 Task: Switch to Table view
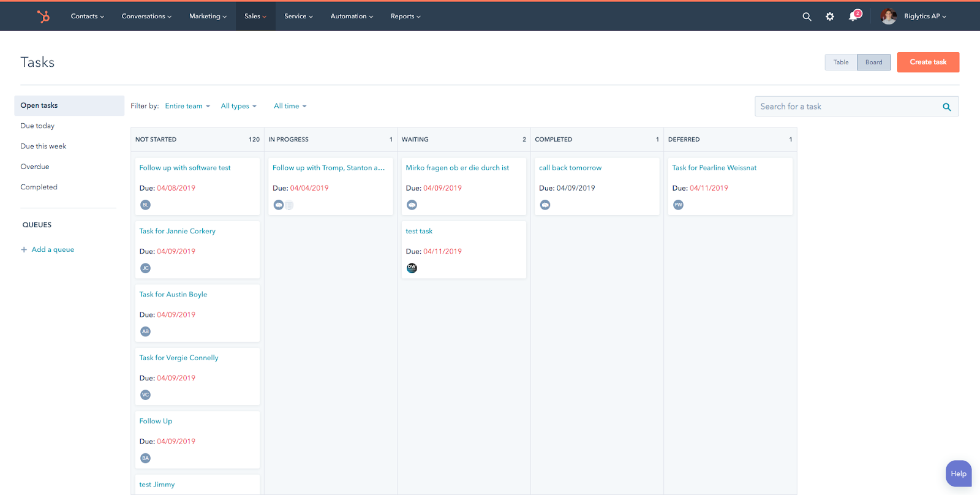click(840, 62)
